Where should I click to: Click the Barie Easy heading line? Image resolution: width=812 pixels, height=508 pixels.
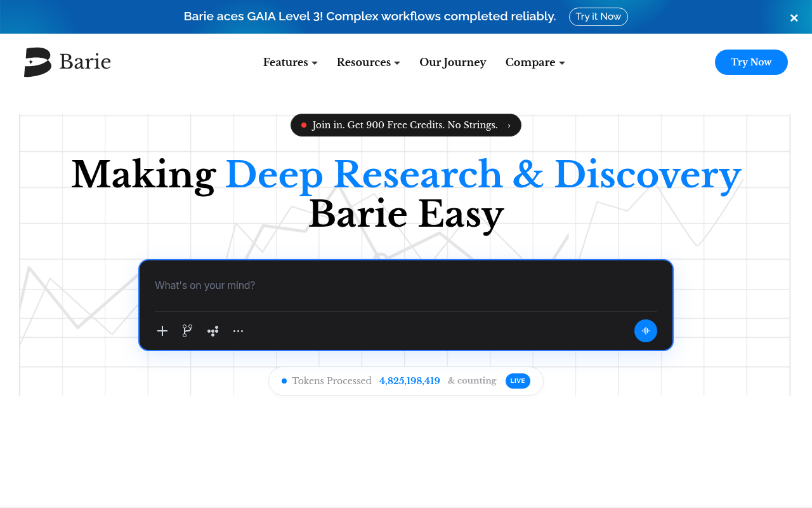click(x=406, y=215)
